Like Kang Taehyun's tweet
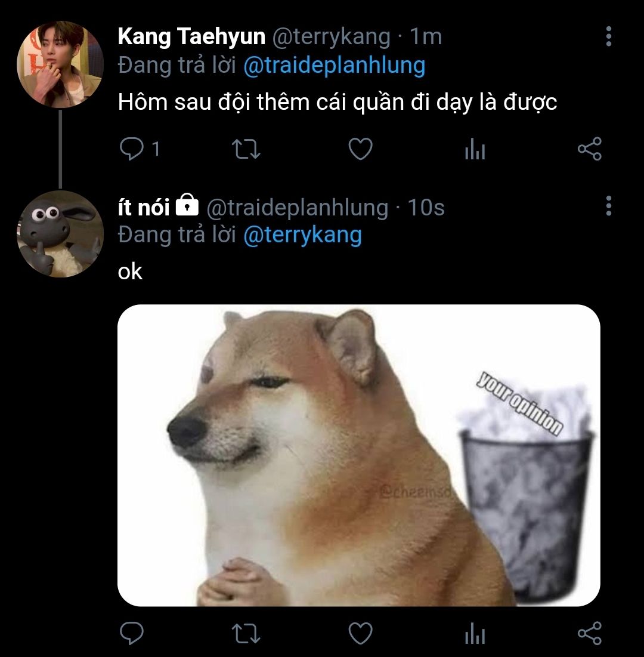 pyautogui.click(x=360, y=149)
